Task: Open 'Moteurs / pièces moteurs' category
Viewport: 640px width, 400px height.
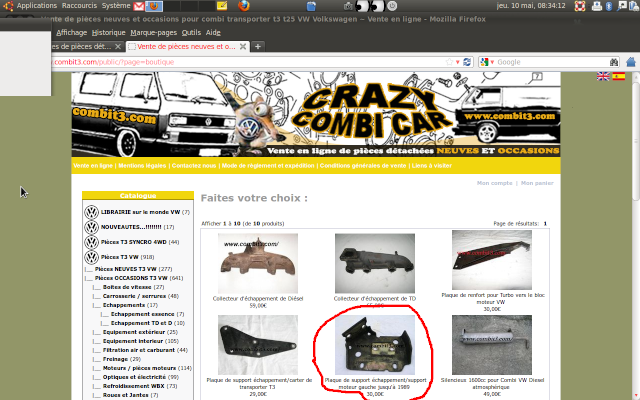Action: point(139,368)
